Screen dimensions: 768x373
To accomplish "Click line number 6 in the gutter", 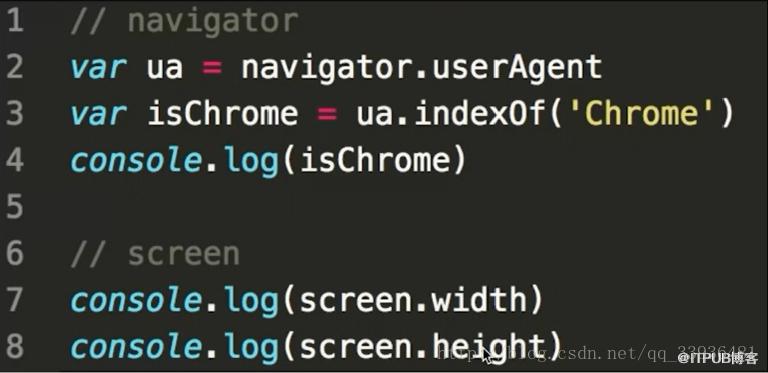I will coord(15,253).
